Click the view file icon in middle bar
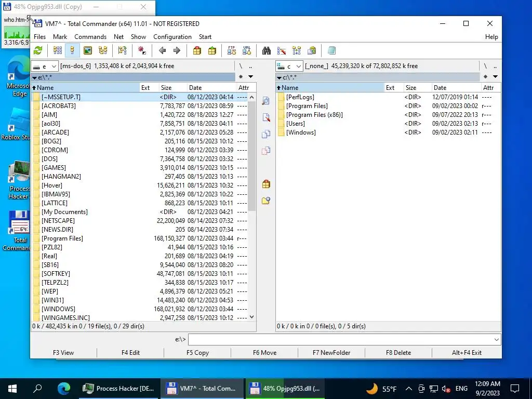The width and height of the screenshot is (532, 399). (266, 101)
